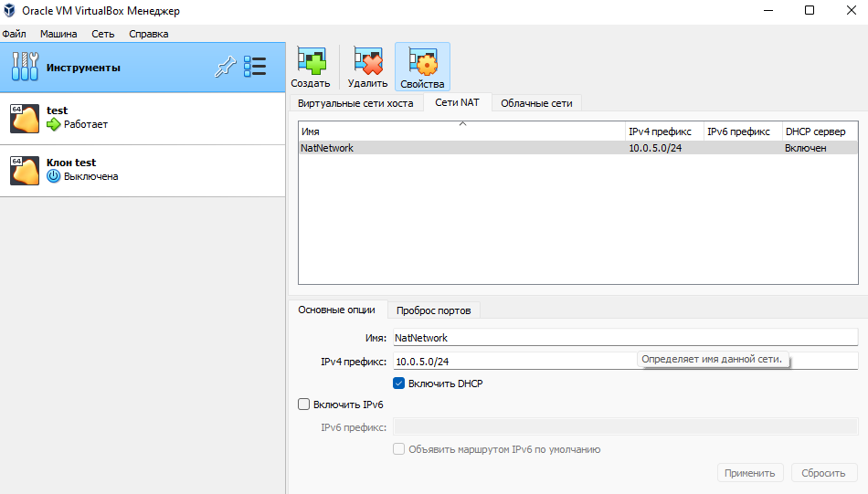Click the VirtualBox logo in title bar
Viewport: 868px width, 494px height.
click(x=9, y=11)
